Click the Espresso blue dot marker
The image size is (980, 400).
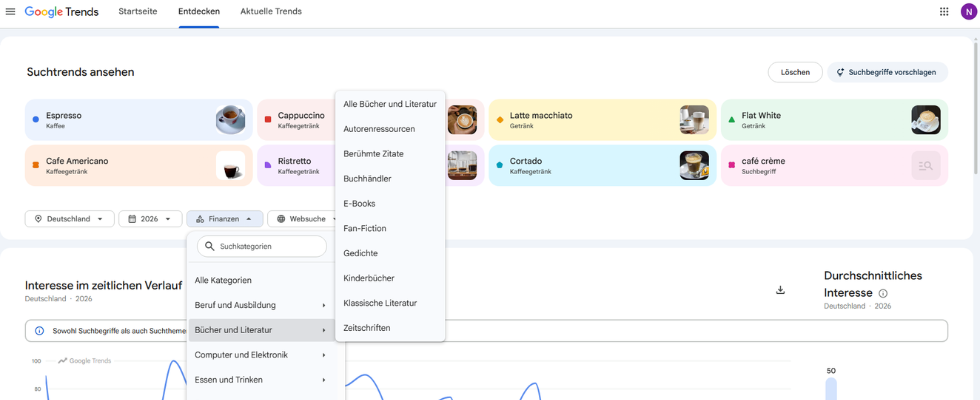click(36, 119)
